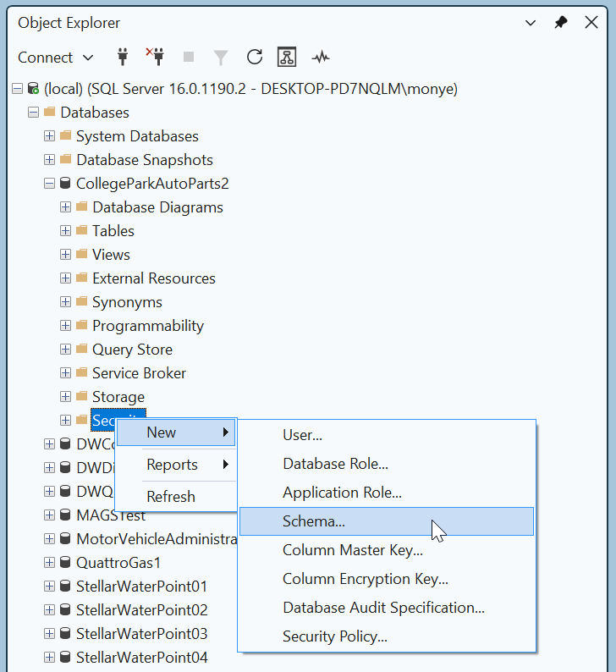
Task: Select Application Role... menu item
Action: point(387,493)
